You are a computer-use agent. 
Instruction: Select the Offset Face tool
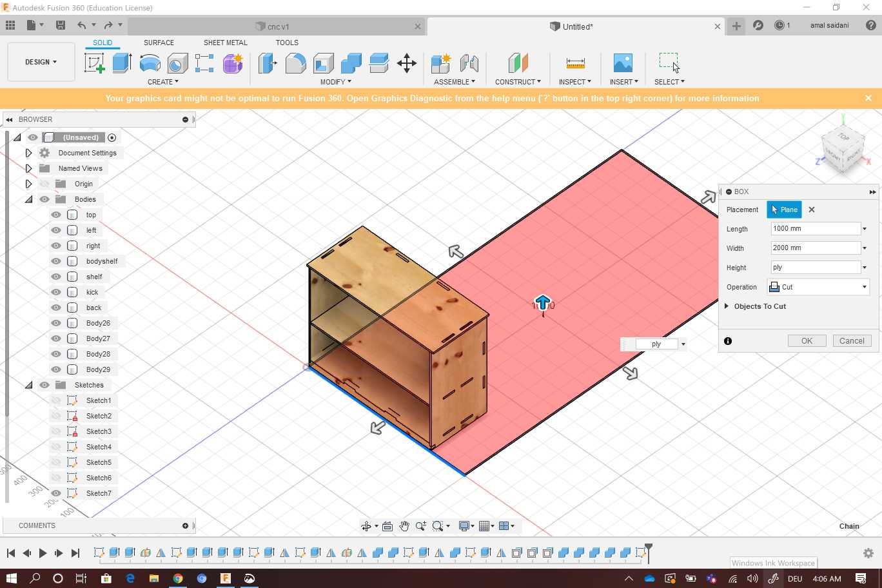378,63
